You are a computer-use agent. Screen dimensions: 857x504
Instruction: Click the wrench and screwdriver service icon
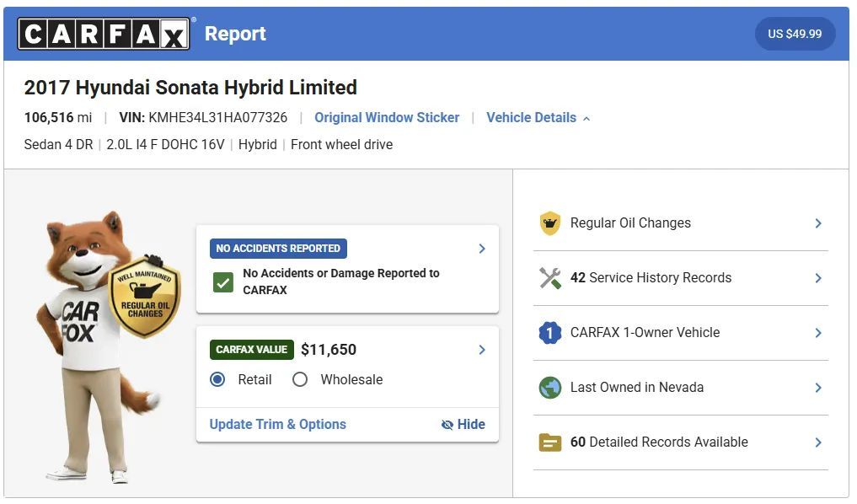point(549,277)
